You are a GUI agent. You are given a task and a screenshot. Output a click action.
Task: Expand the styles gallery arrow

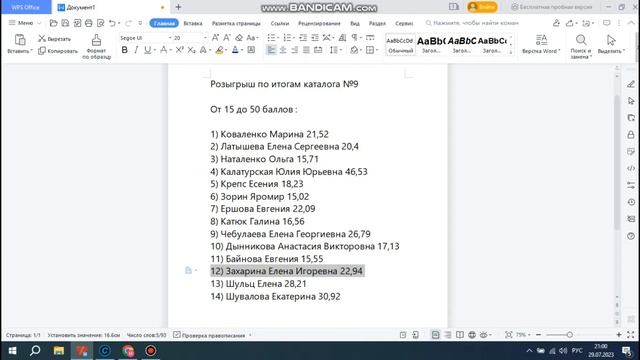point(511,52)
